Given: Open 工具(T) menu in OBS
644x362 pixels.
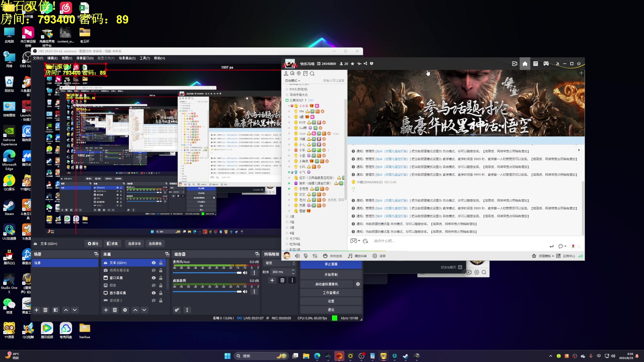Looking at the screenshot, I should coord(145,58).
